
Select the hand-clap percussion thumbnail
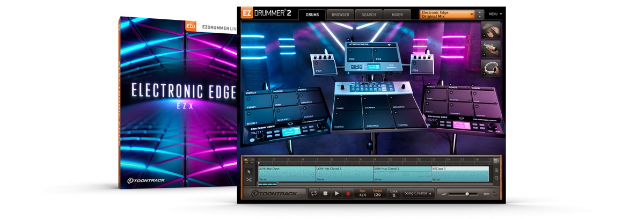pos(491,30)
